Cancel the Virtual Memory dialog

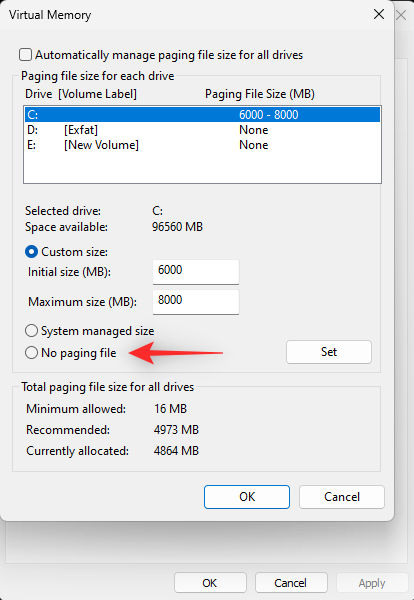pyautogui.click(x=342, y=497)
